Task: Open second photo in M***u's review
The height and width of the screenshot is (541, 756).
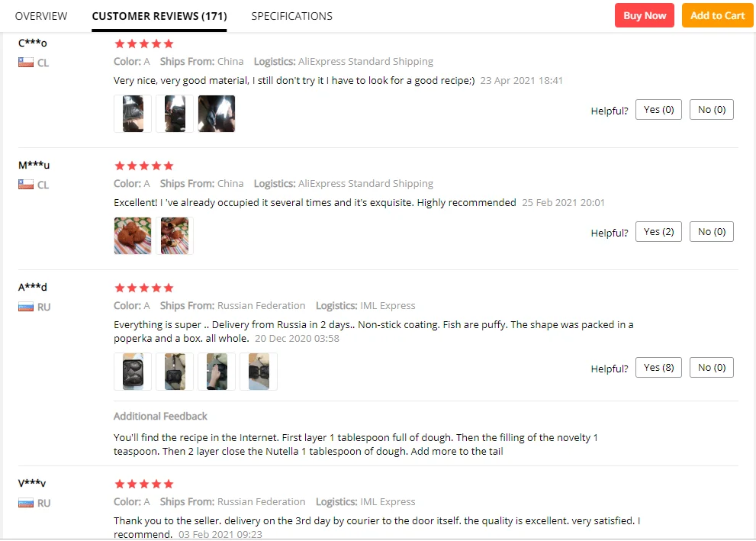Action: 175,235
